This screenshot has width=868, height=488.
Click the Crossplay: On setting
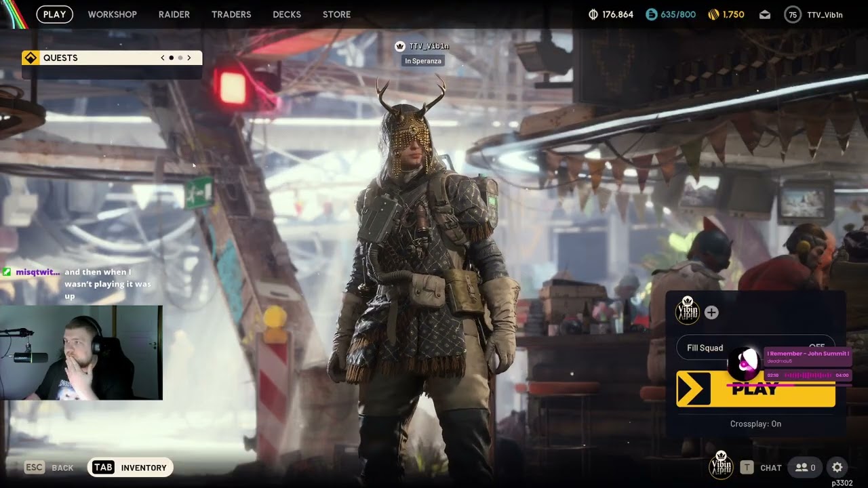(x=755, y=424)
